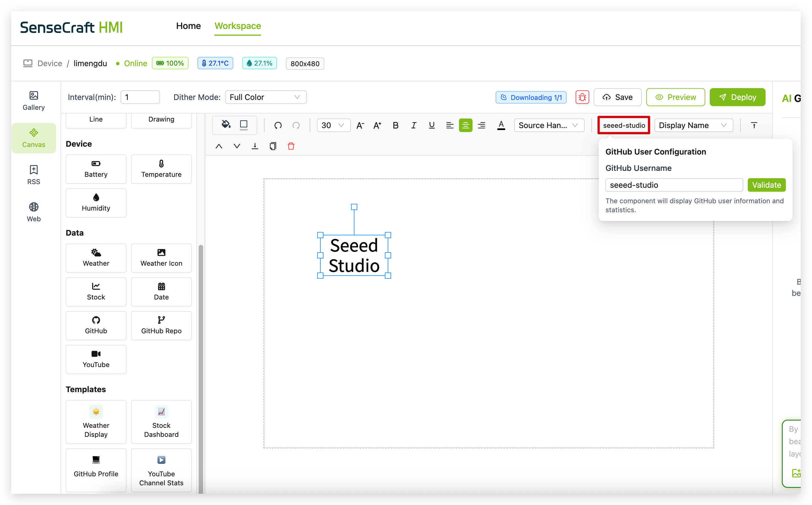
Task: Add a GitHub Repo component
Action: [161, 325]
